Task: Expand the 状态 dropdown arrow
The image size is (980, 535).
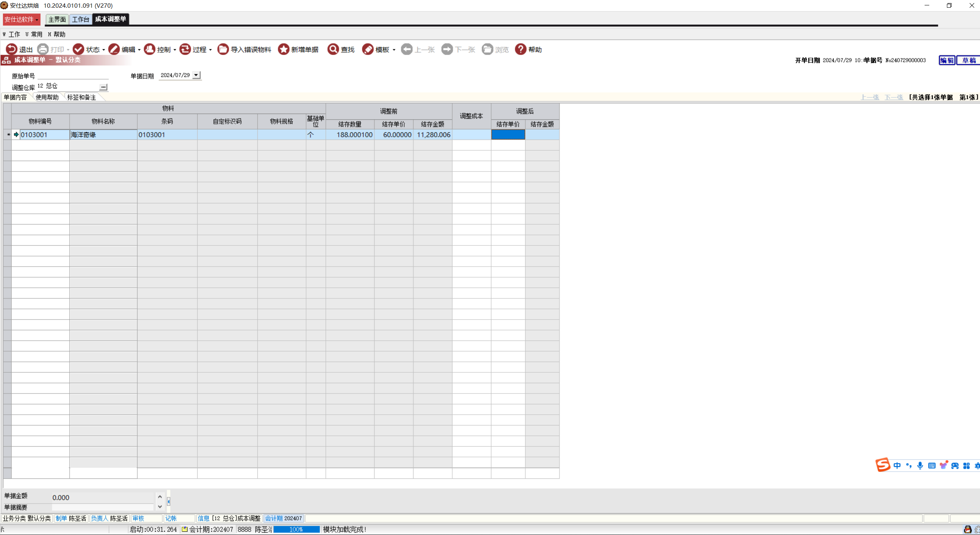Action: click(x=103, y=50)
